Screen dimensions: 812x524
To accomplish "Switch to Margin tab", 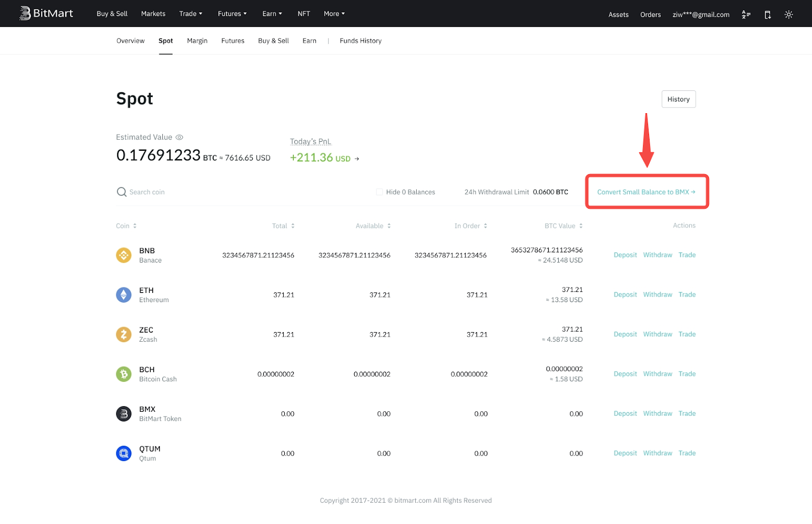I will [x=197, y=41].
